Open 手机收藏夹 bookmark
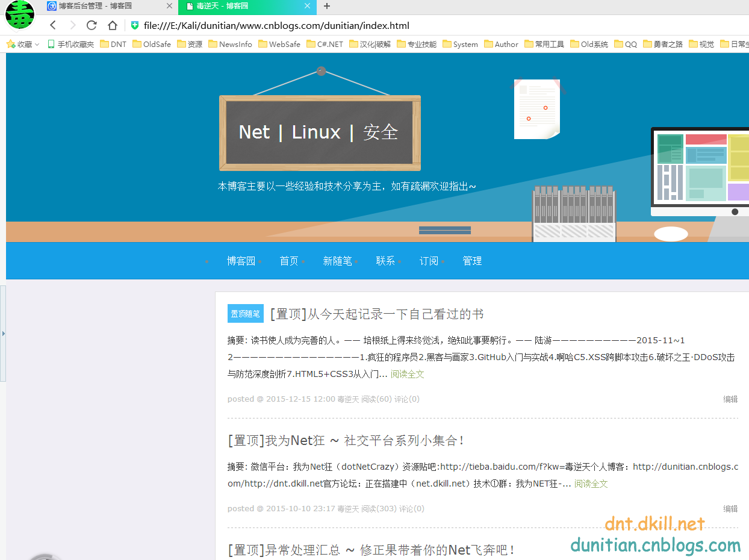Image resolution: width=749 pixels, height=560 pixels. pos(70,44)
